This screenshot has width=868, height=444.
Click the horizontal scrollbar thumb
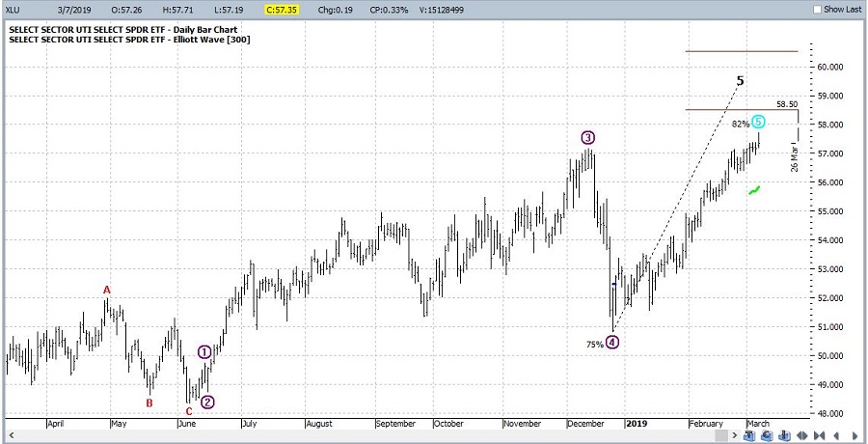tap(721, 435)
